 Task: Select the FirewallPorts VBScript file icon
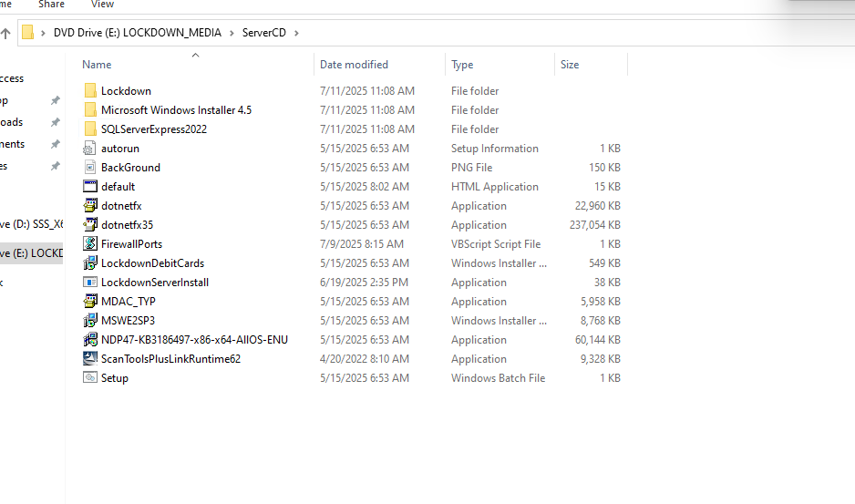[90, 244]
